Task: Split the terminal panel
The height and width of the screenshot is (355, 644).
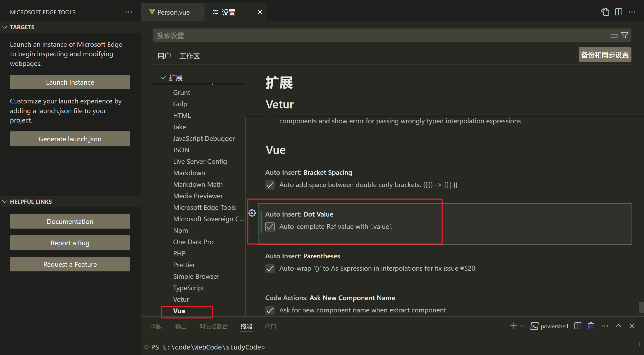Action: coord(578,326)
